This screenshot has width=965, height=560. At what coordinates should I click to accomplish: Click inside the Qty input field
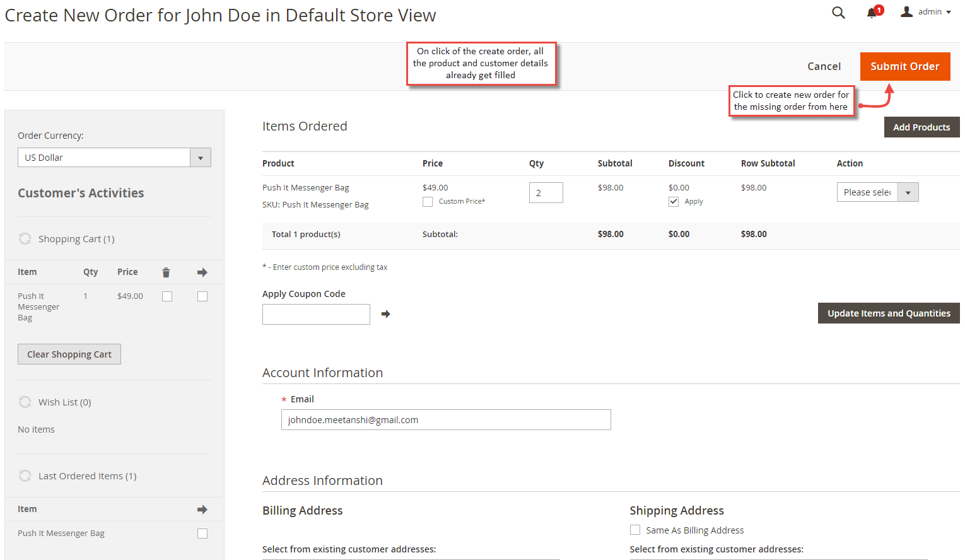pos(546,192)
